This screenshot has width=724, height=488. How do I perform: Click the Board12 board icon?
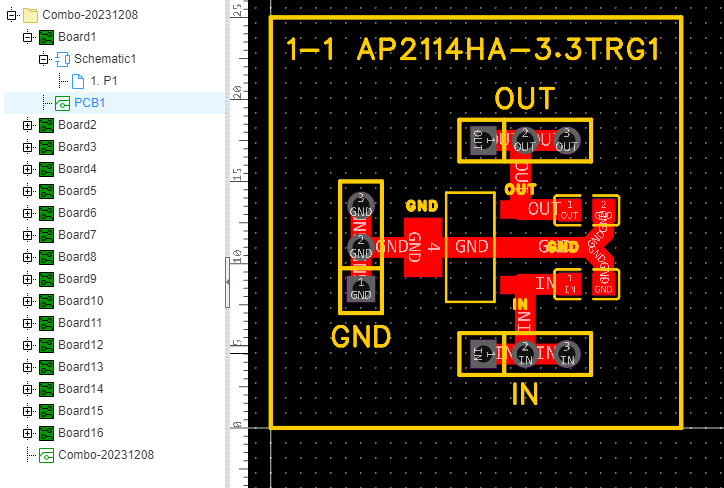tap(46, 345)
